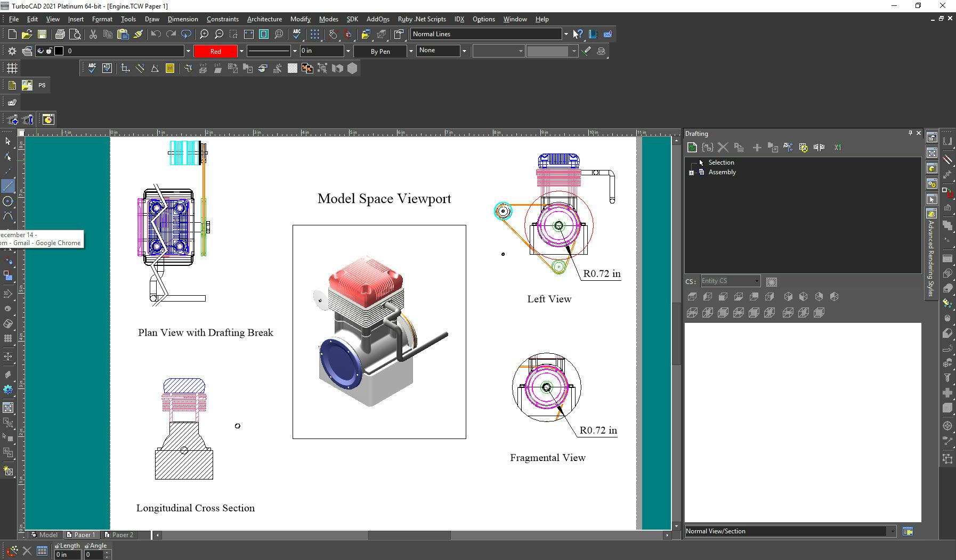The width and height of the screenshot is (956, 560).
Task: Select the Circle tool in left toolbar
Action: (x=8, y=201)
